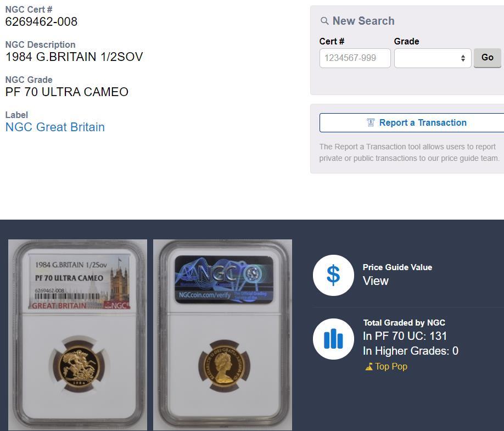Click the Go button
This screenshot has width=504, height=431.
click(488, 58)
